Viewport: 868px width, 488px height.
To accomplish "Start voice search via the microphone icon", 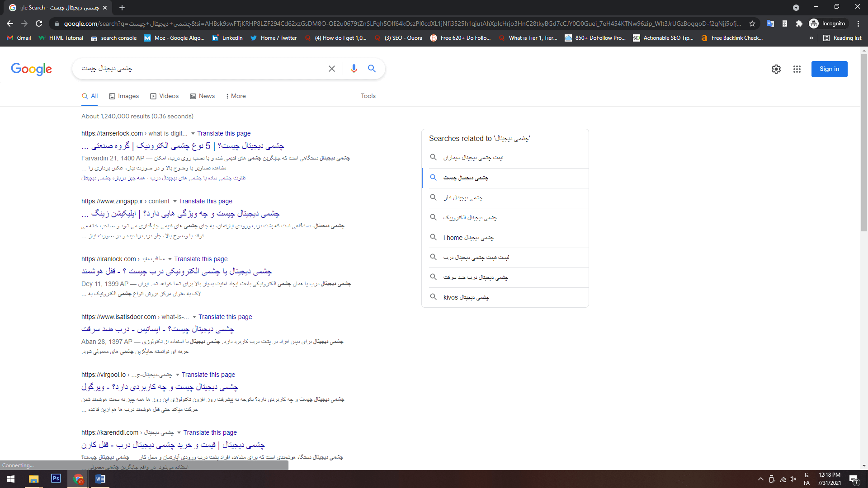I will point(354,69).
